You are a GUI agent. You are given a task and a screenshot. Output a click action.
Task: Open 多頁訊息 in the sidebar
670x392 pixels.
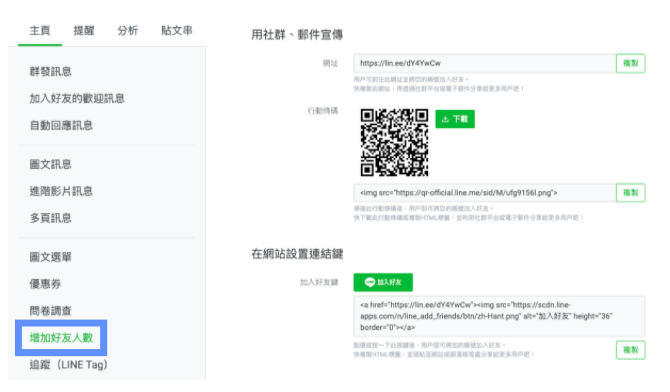(x=50, y=218)
